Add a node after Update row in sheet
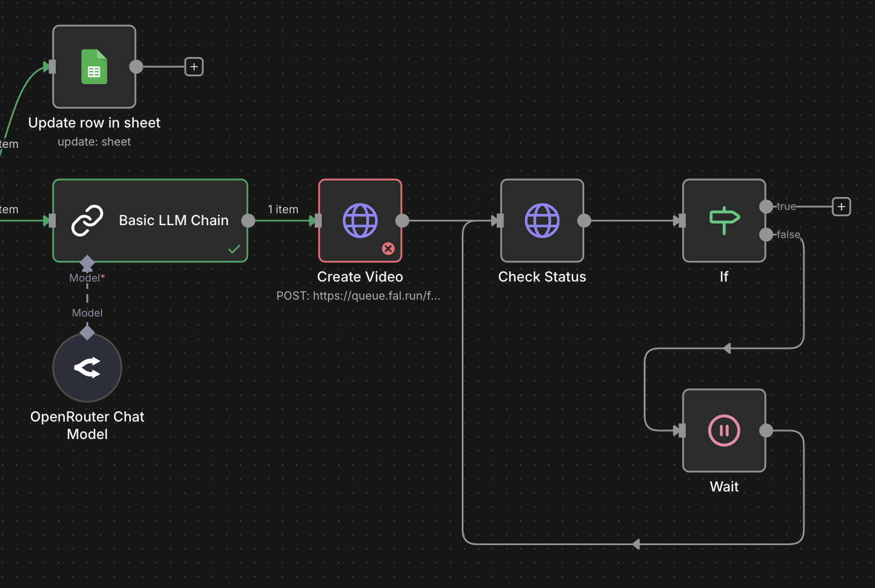The width and height of the screenshot is (875, 588). coord(194,66)
